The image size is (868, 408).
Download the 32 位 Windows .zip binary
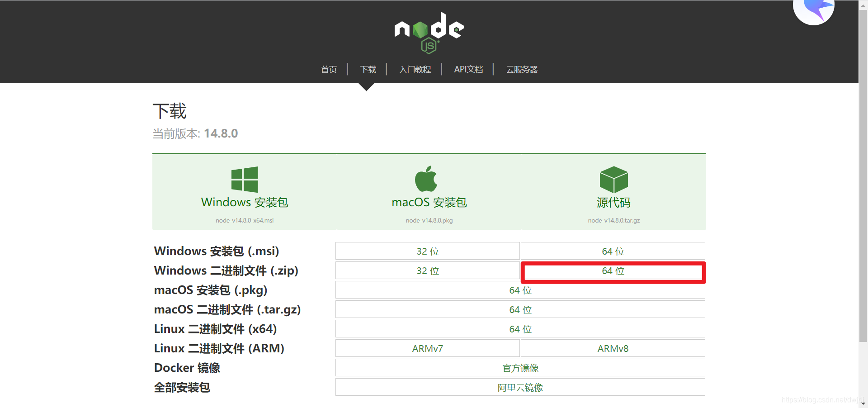tap(428, 270)
